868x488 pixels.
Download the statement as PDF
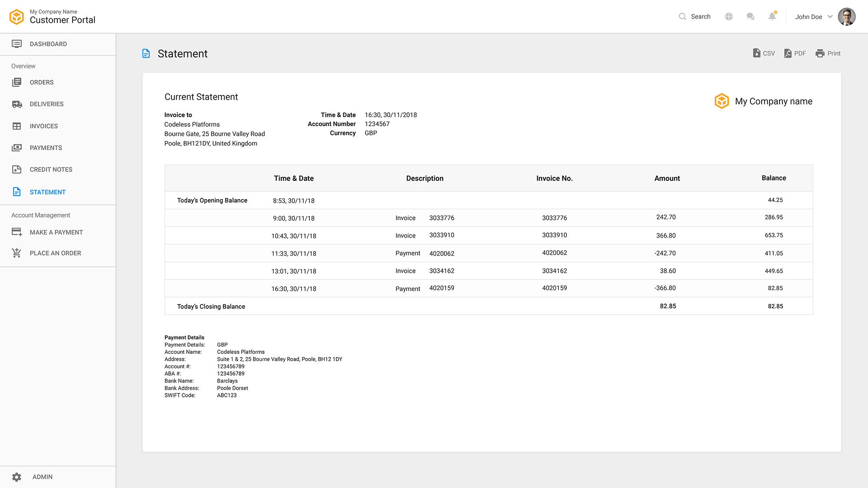click(x=795, y=53)
